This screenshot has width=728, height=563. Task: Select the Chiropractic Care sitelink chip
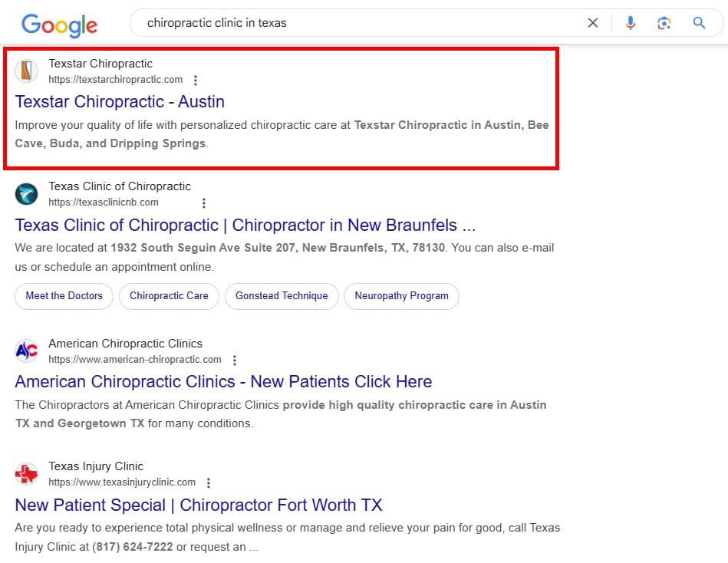[169, 296]
